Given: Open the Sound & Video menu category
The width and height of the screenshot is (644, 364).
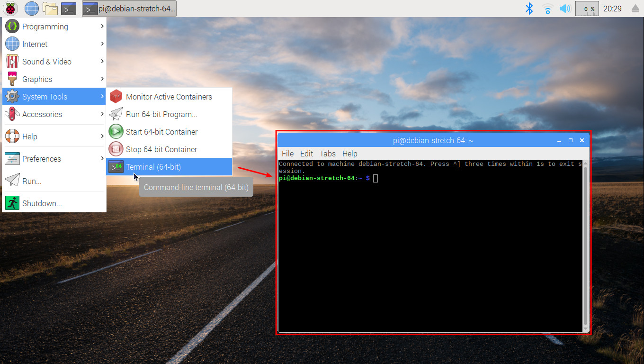Looking at the screenshot, I should [x=54, y=62].
